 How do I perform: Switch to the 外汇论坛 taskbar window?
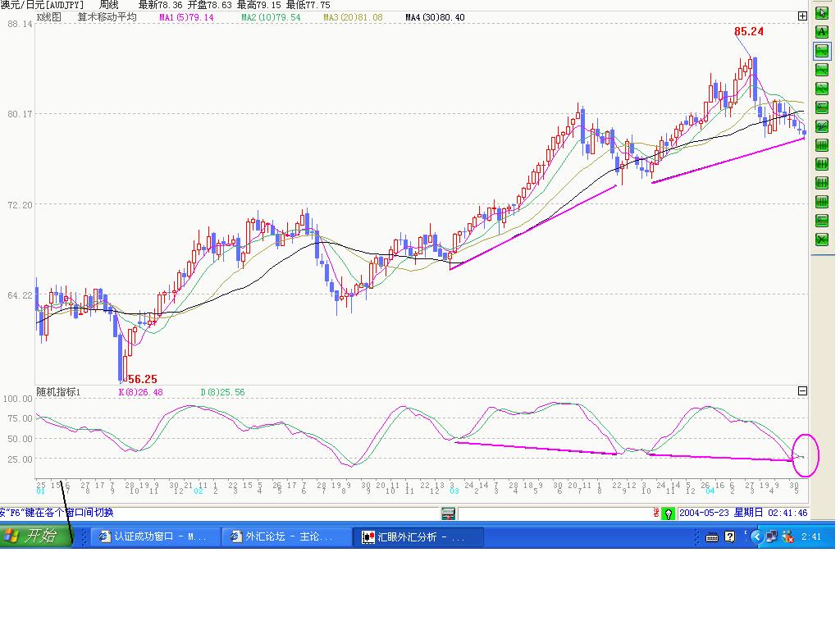point(287,536)
